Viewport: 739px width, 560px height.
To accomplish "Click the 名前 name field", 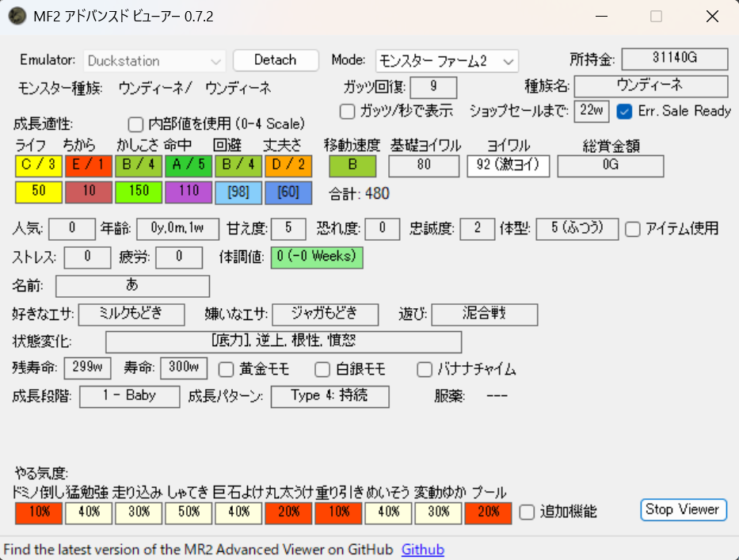I will pos(132,286).
